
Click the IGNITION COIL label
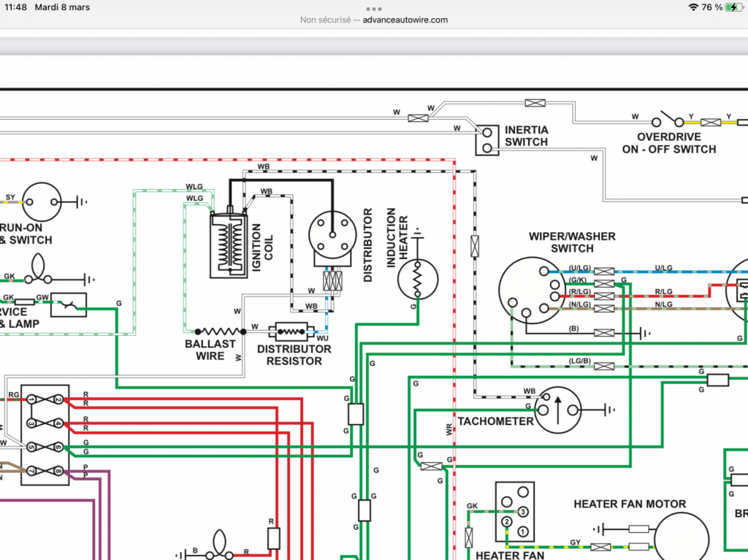click(262, 247)
